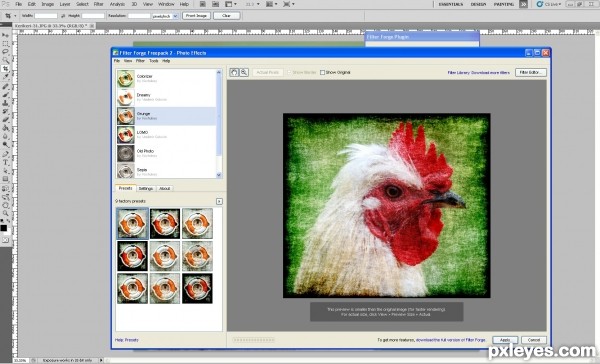Select the Pen tool
Screen dimensions: 600x364
(x=5, y=154)
